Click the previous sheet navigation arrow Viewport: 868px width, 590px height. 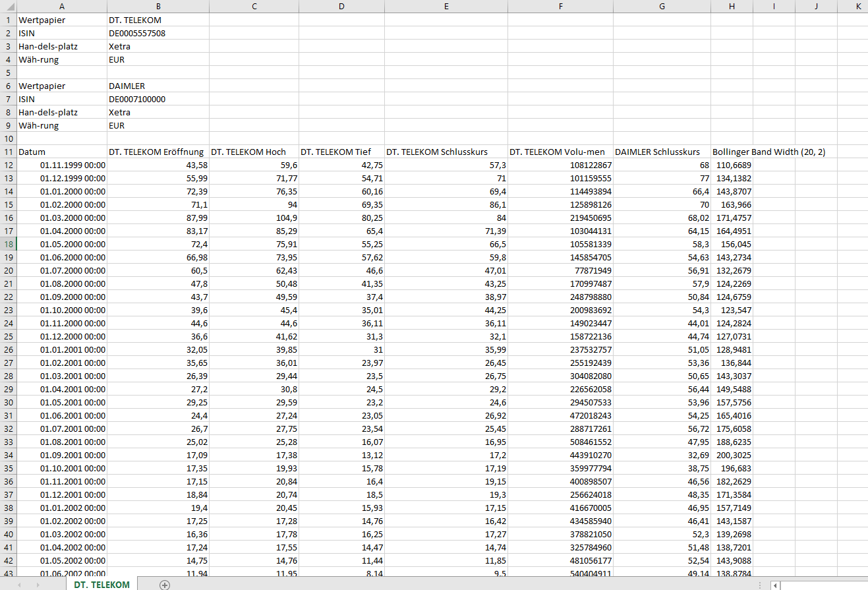pos(20,585)
